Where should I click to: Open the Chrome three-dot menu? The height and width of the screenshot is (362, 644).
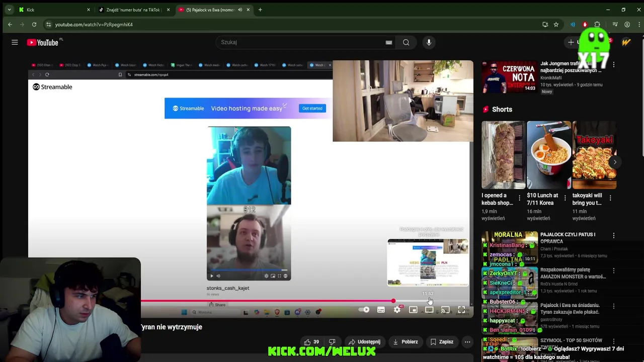point(638,24)
